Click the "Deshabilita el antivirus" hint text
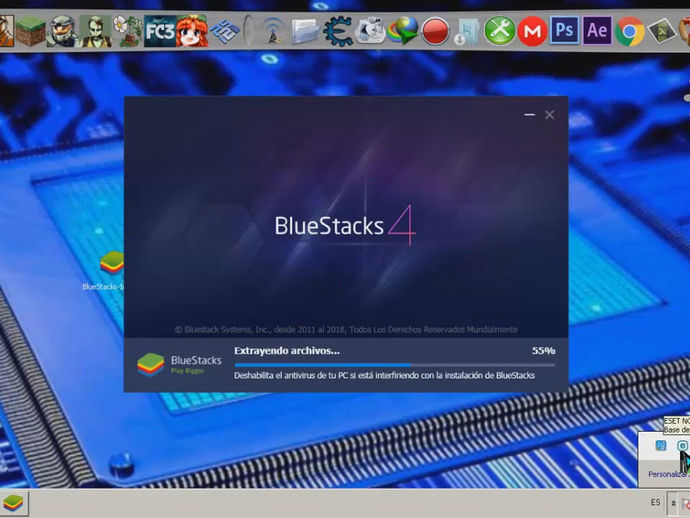690x518 pixels. point(384,375)
